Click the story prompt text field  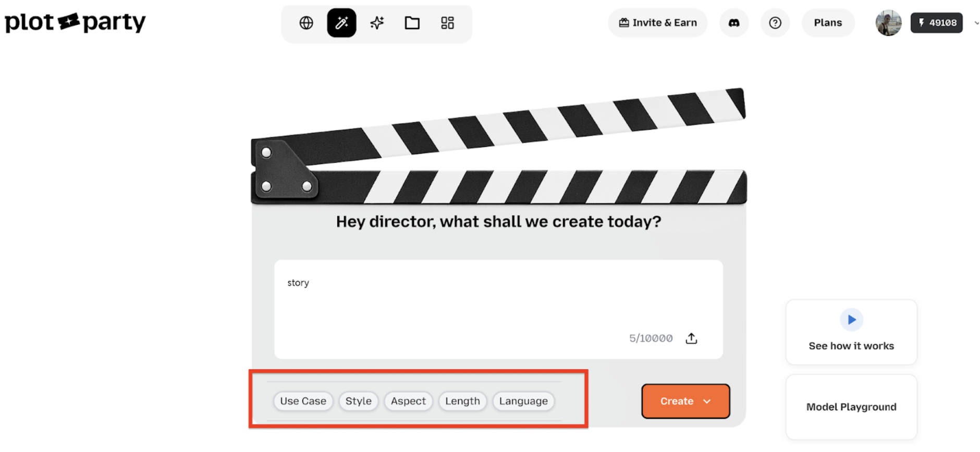tap(498, 309)
